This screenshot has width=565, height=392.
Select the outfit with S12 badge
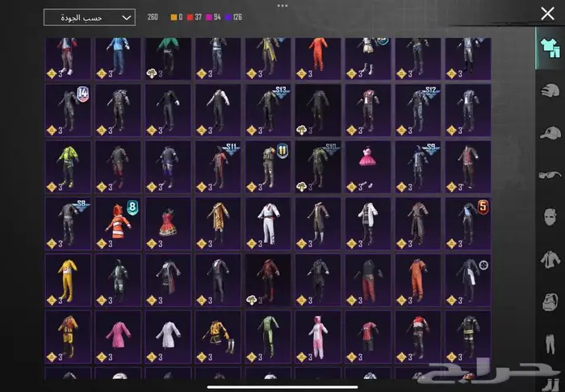(x=418, y=108)
